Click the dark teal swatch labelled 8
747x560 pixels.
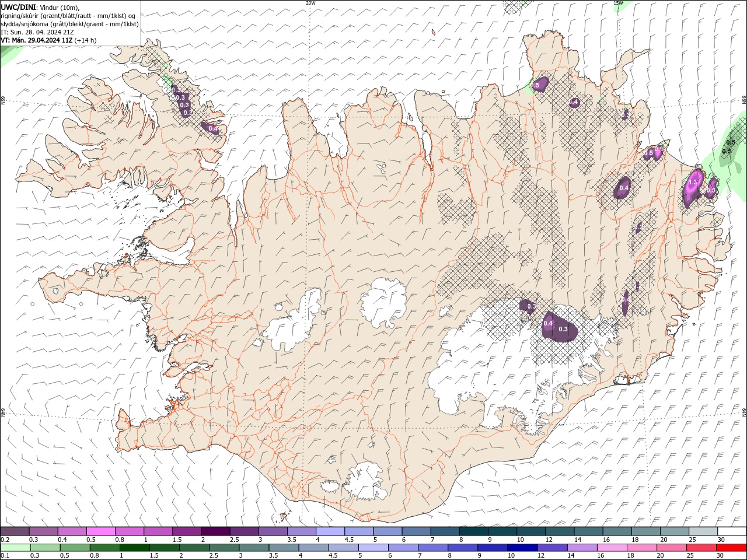pyautogui.click(x=473, y=531)
